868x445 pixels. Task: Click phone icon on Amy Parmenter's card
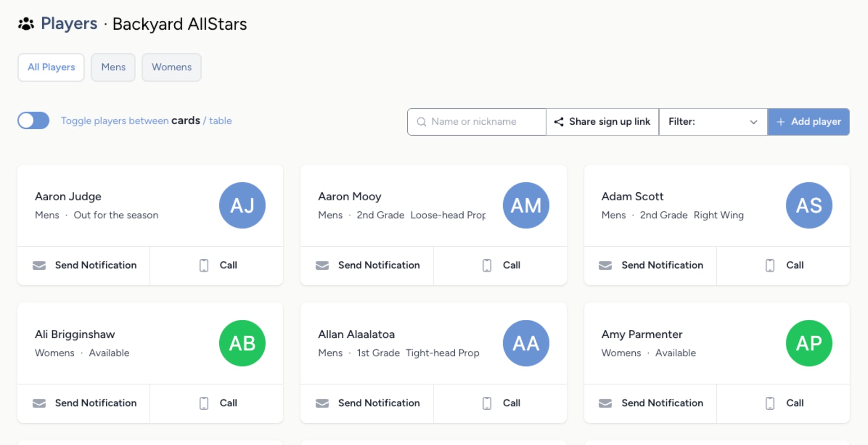(x=770, y=403)
